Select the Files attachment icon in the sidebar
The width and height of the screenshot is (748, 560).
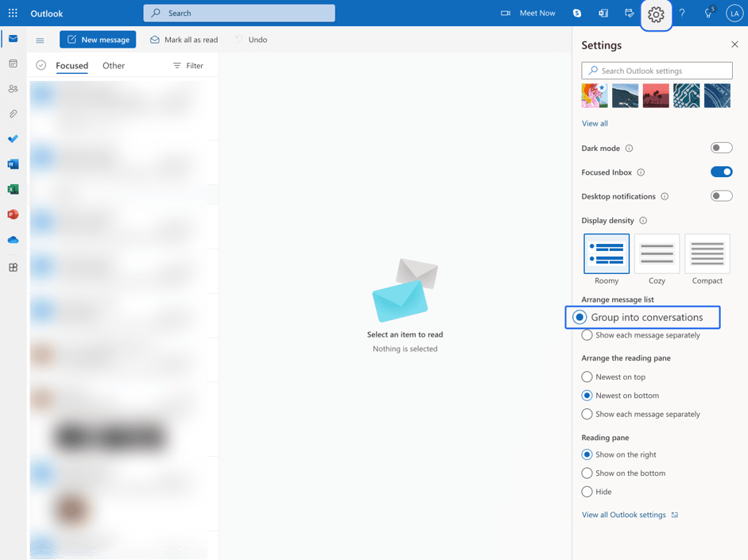[12, 114]
